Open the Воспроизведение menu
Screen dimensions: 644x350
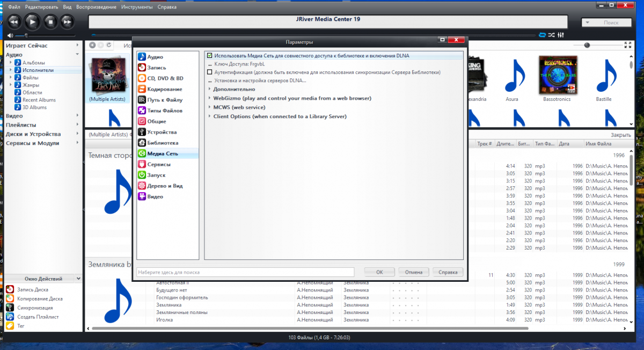click(x=97, y=7)
